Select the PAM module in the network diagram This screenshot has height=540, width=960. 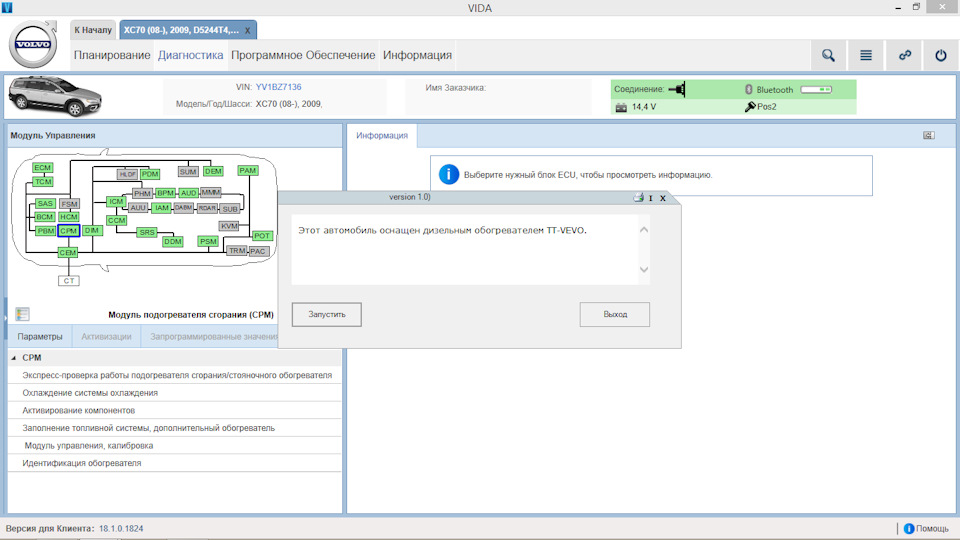(x=248, y=170)
